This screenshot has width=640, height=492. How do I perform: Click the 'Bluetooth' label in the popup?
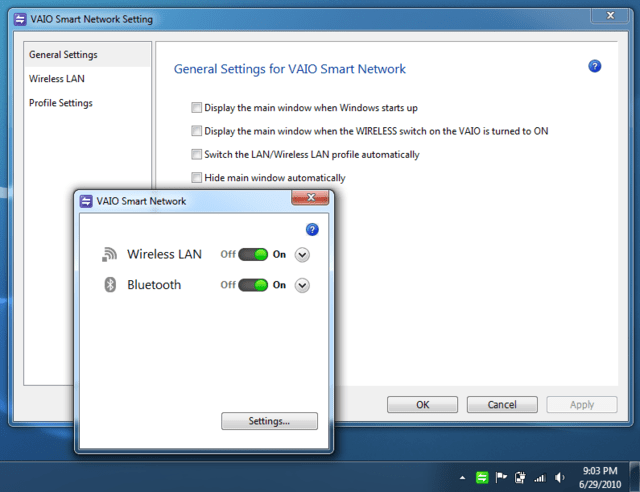pyautogui.click(x=154, y=285)
